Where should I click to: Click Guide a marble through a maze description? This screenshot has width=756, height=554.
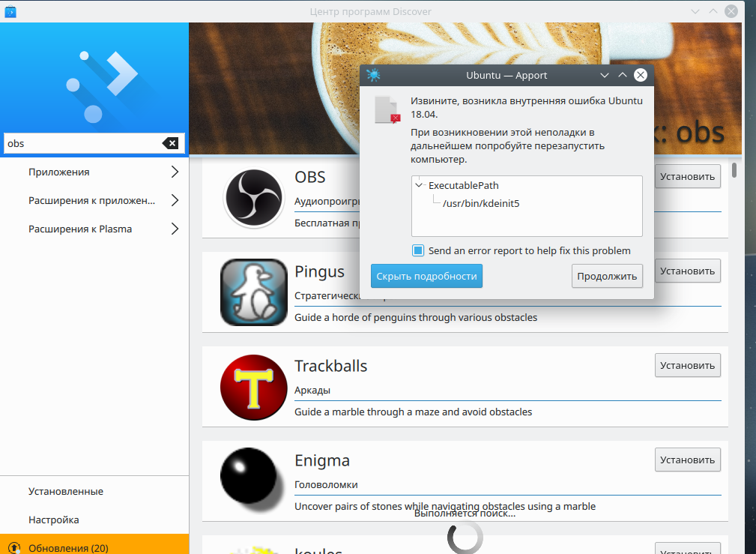413,412
